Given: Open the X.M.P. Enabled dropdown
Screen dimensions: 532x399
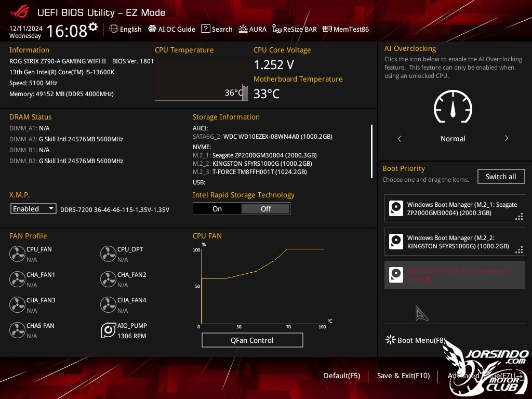Looking at the screenshot, I should (x=33, y=209).
